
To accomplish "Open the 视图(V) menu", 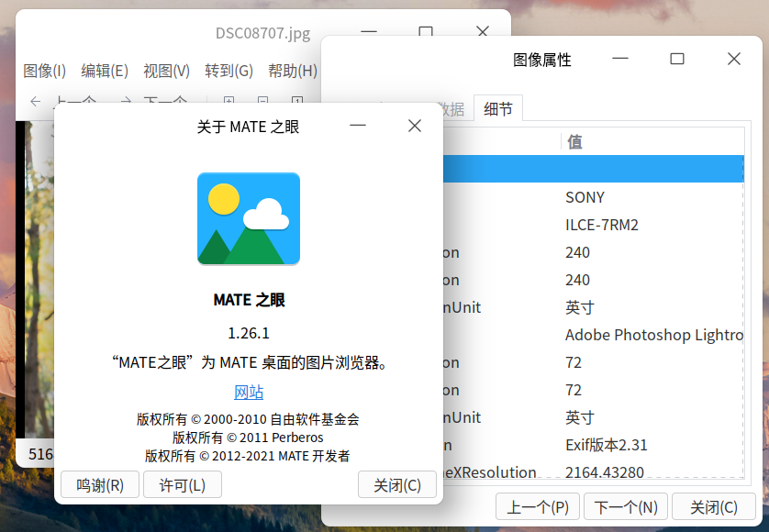I will coord(167,72).
